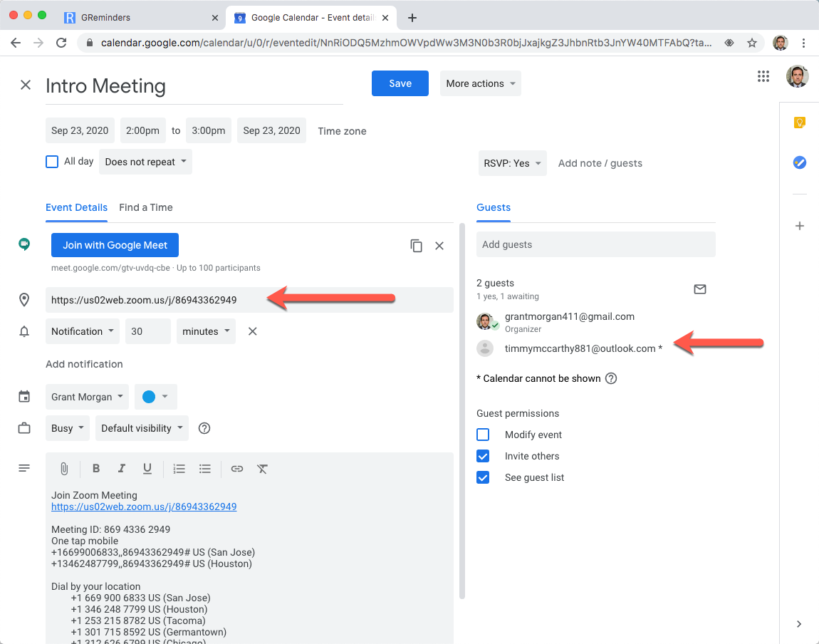Open a new browser tab
This screenshot has width=819, height=644.
point(412,18)
